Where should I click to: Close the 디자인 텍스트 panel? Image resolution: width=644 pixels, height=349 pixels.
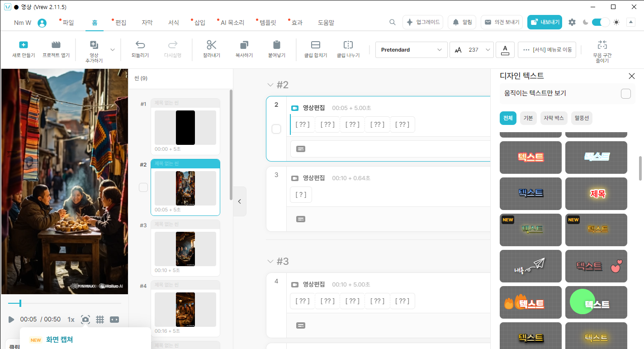pos(632,76)
